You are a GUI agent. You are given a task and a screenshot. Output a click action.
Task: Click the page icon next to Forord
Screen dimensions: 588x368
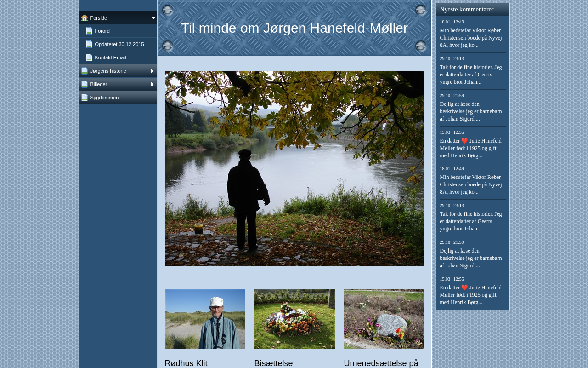pyautogui.click(x=89, y=31)
